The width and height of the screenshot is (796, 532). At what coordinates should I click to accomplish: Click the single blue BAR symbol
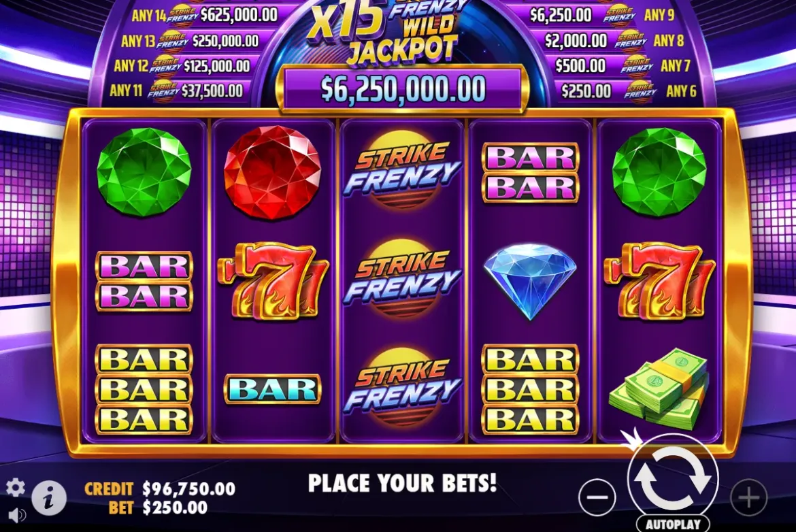(273, 389)
